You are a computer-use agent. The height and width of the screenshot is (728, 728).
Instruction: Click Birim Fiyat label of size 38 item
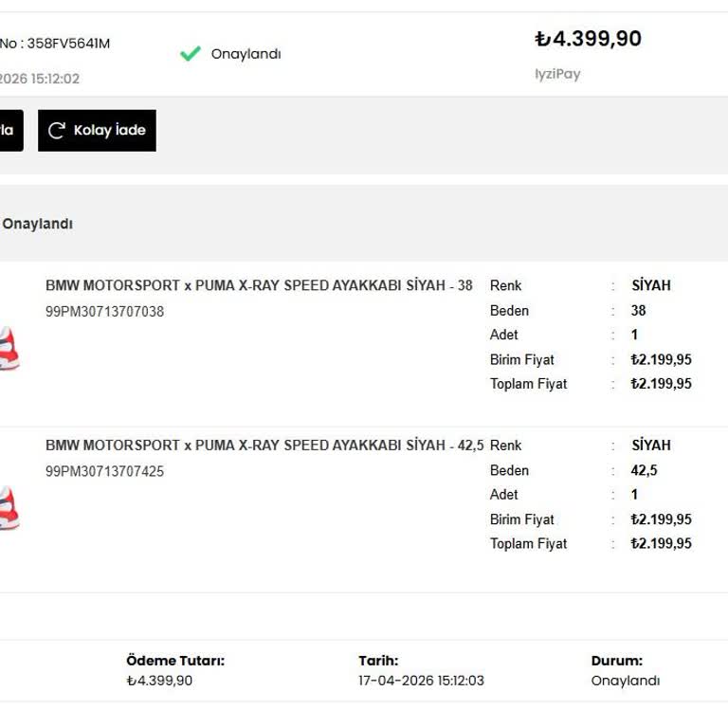coord(522,359)
